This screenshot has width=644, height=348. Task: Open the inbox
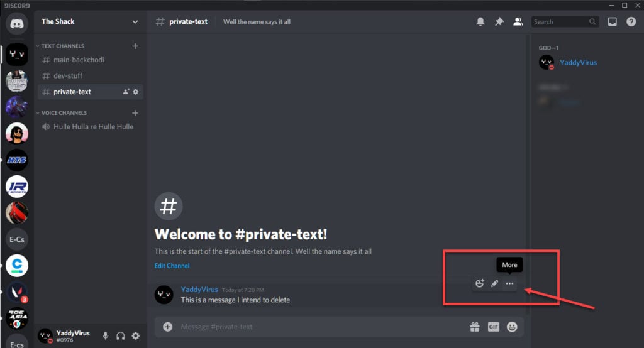[x=613, y=22]
